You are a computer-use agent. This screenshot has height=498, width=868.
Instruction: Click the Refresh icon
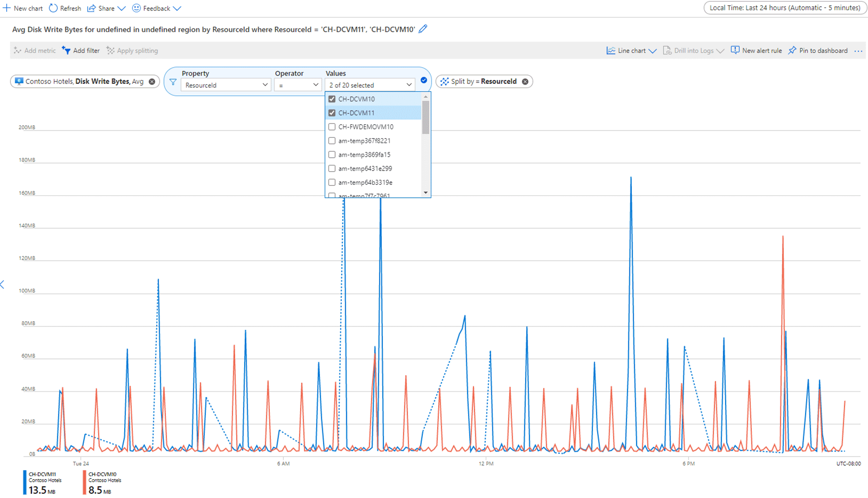pos(53,8)
